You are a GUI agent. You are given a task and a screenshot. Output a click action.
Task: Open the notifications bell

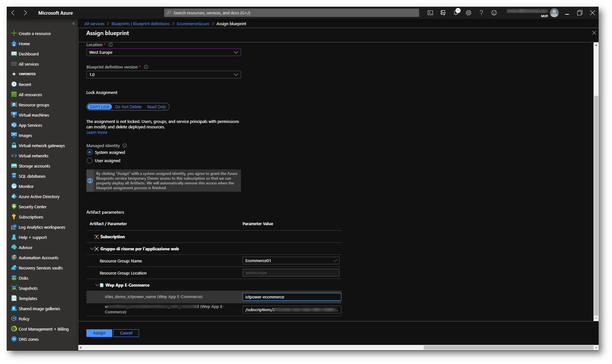click(x=456, y=12)
